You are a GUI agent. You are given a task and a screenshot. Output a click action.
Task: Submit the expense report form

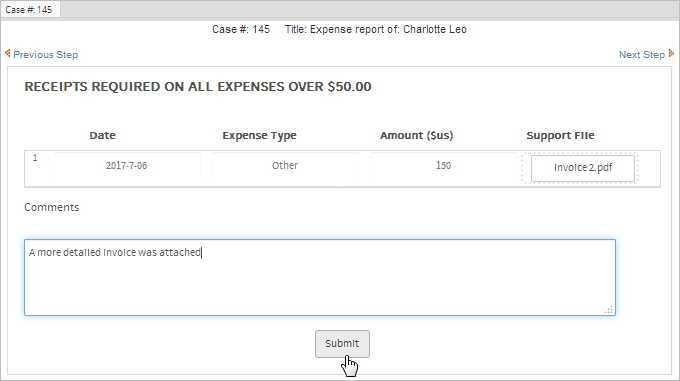342,344
